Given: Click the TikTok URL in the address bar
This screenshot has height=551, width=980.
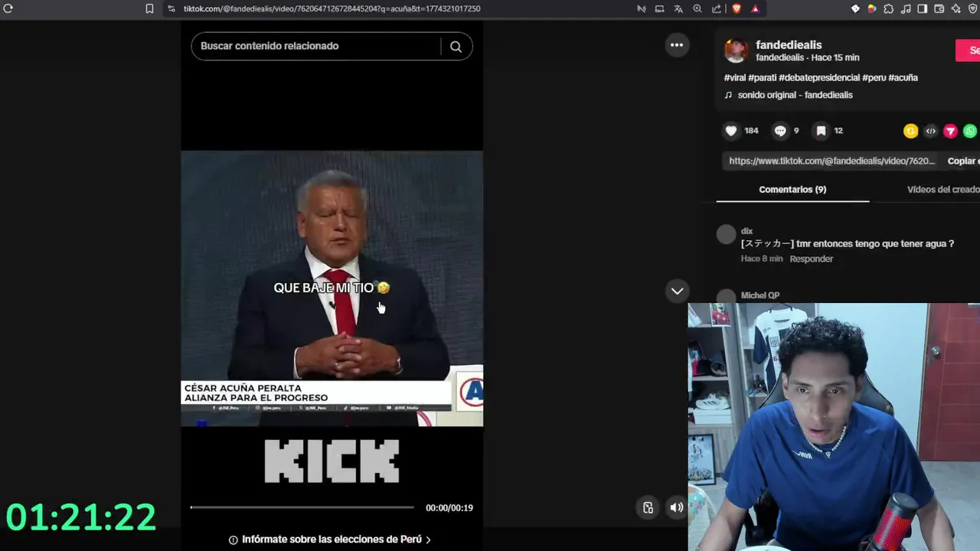Looking at the screenshot, I should 332,8.
